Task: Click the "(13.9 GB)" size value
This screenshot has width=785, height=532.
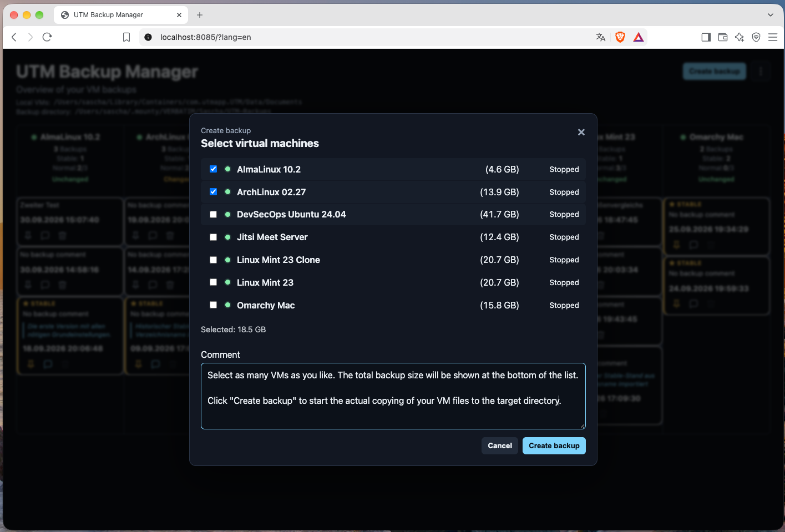Action: point(500,192)
